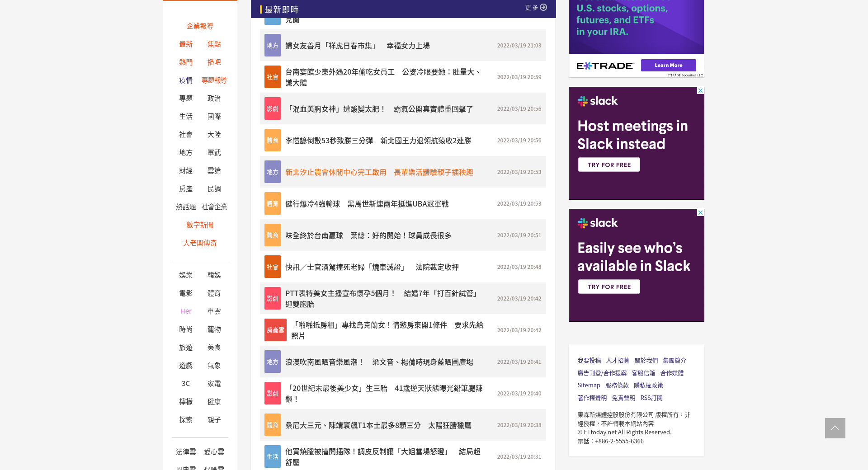Click 體育 tag on the 李愷諺 story
This screenshot has height=470, width=868.
(x=272, y=140)
